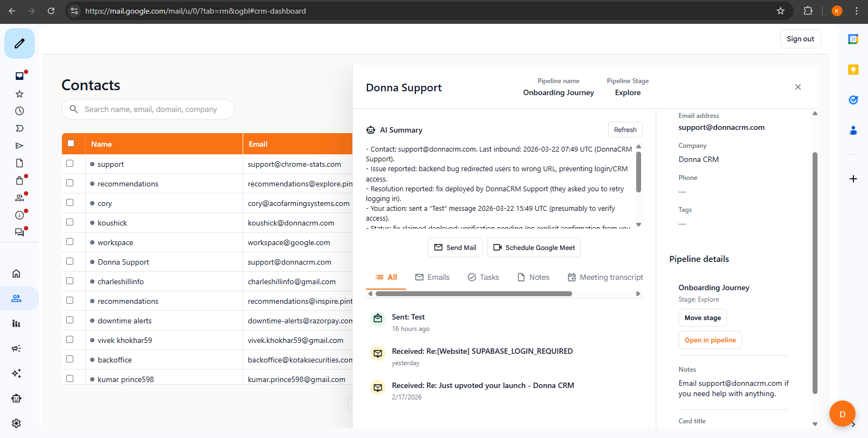Click details sidebar scroll down arrow
The width and height of the screenshot is (868, 438).
tap(815, 424)
